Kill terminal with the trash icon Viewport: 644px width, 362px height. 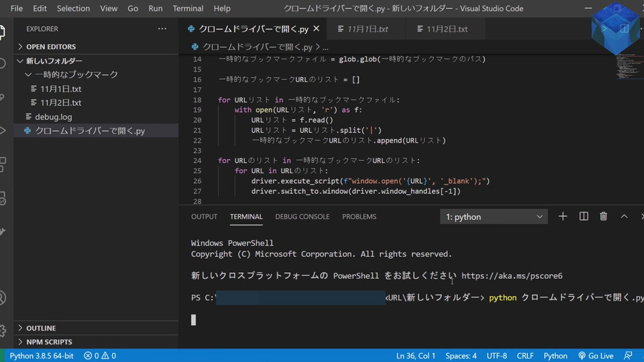604,216
